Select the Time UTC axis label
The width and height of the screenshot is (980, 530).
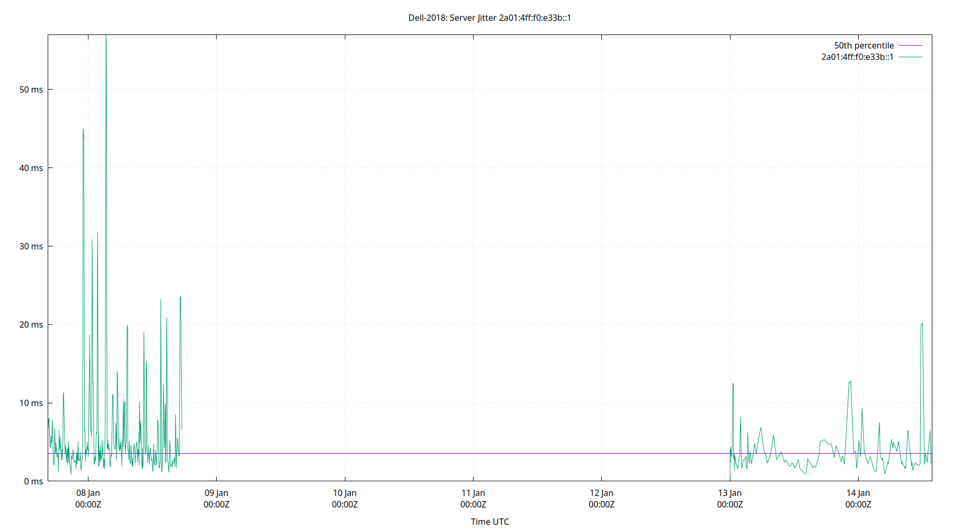pyautogui.click(x=489, y=522)
